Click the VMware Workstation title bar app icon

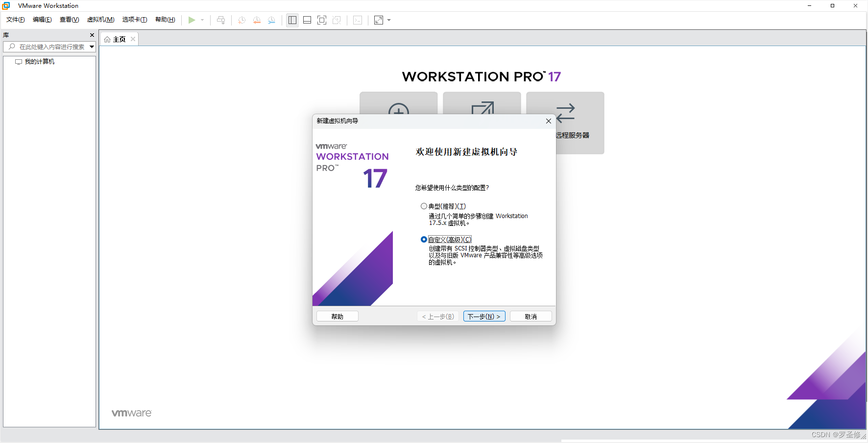tap(6, 6)
